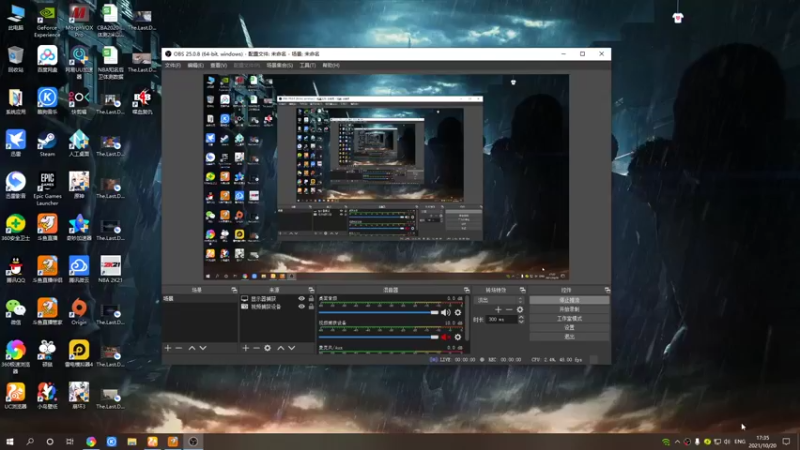Toggle Studio Mode button in Controls
800x450 pixels.
click(x=569, y=318)
